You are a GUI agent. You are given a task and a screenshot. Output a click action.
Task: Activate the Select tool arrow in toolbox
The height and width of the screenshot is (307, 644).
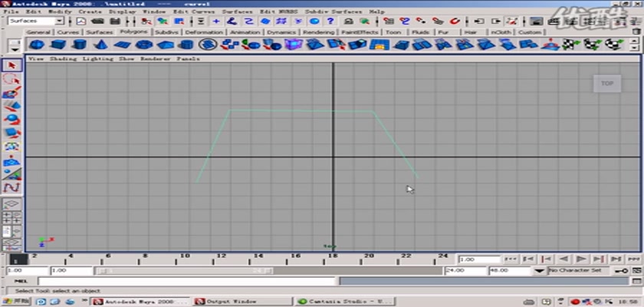coord(11,65)
